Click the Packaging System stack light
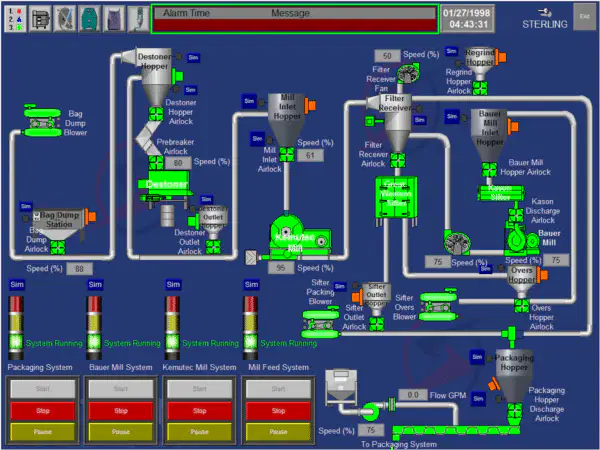The width and height of the screenshot is (600, 450). [16, 327]
